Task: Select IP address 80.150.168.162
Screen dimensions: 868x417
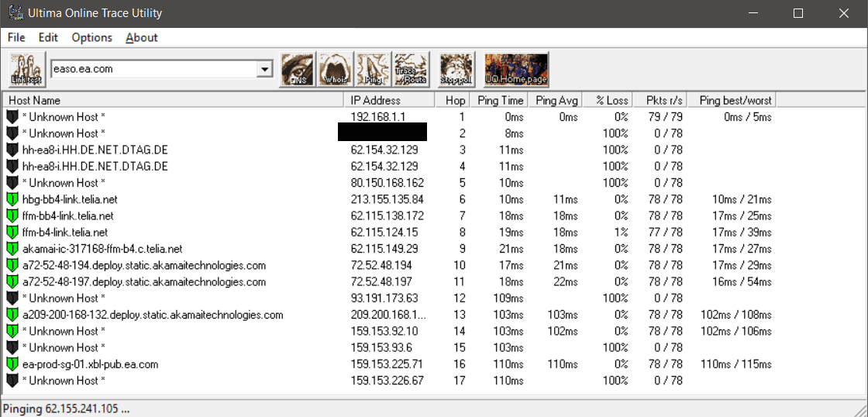Action: pos(387,183)
